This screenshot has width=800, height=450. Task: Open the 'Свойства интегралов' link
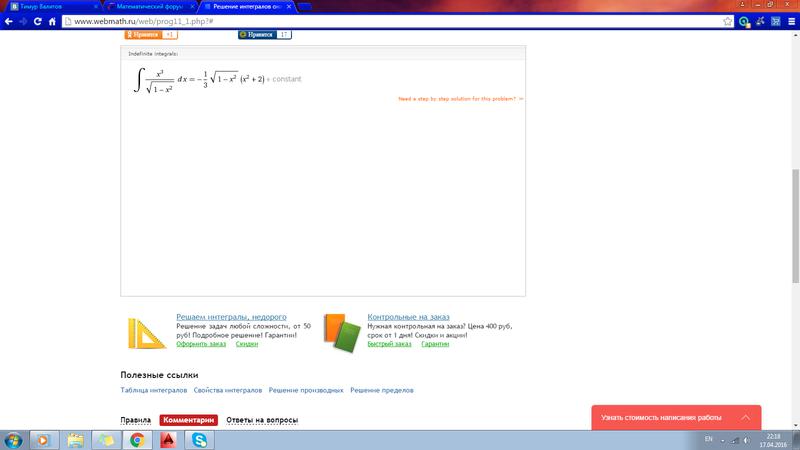click(228, 390)
